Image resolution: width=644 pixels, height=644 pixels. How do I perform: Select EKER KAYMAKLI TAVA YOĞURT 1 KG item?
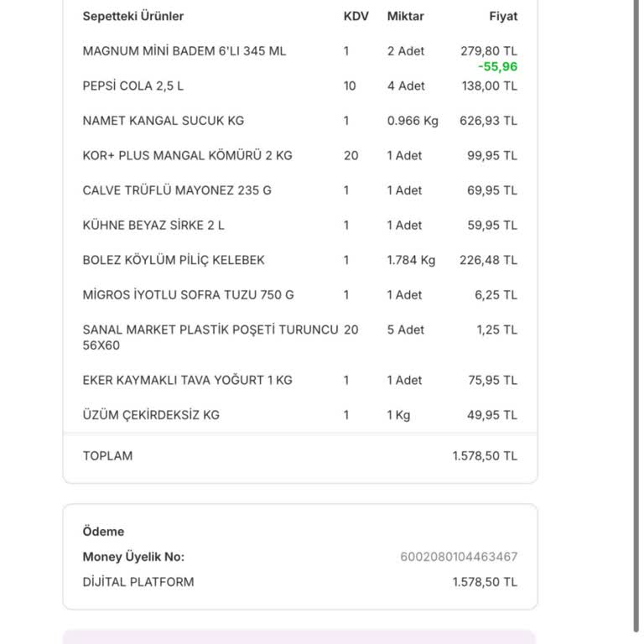point(187,381)
